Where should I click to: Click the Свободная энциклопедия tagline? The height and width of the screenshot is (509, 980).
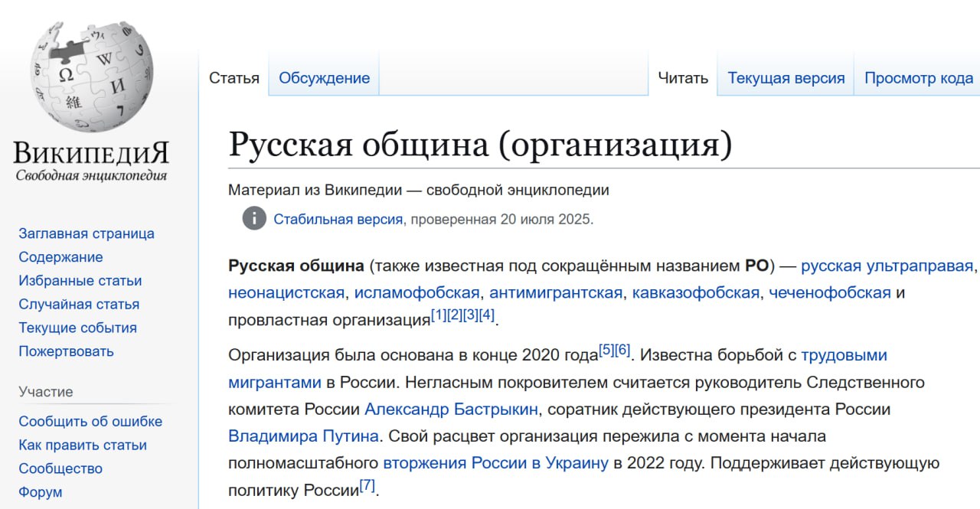[91, 175]
